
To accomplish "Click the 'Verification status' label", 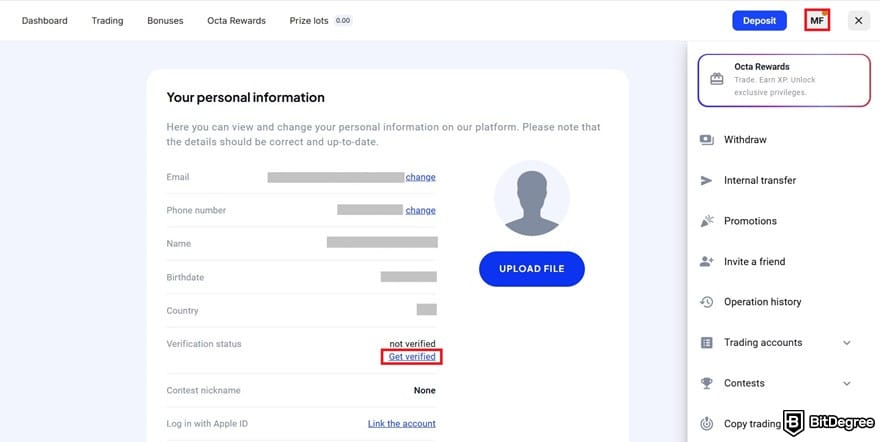I will 204,344.
